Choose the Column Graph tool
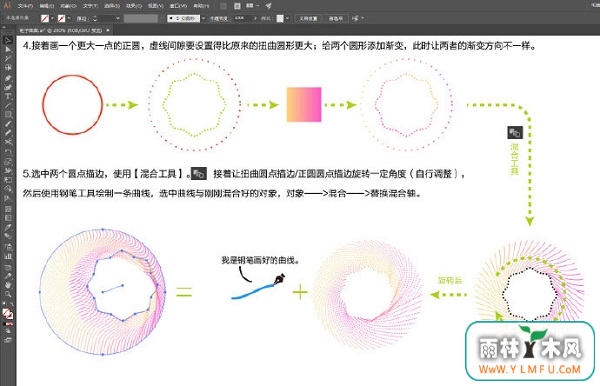 [8, 256]
